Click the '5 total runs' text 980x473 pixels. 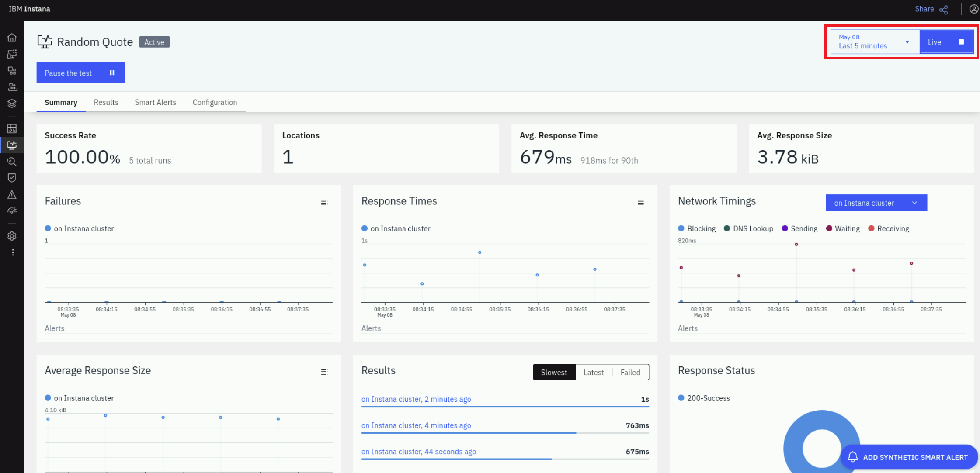150,161
